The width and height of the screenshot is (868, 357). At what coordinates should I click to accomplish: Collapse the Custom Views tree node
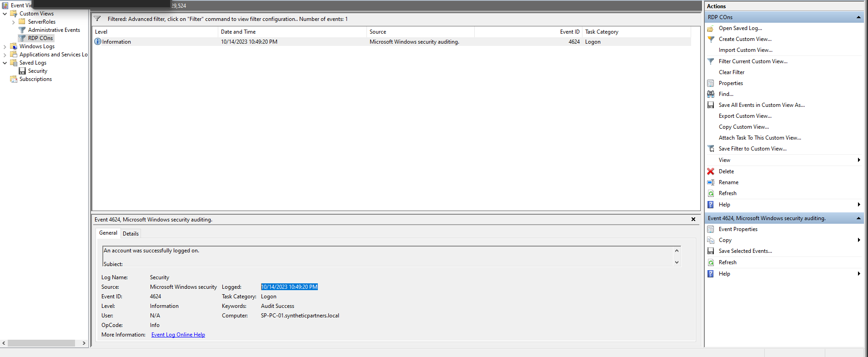point(5,14)
